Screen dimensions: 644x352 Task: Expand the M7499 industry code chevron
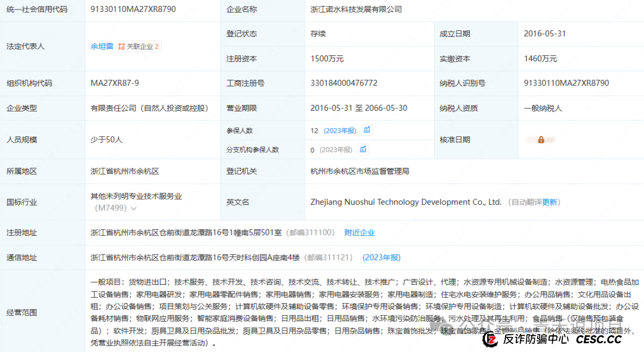click(134, 208)
